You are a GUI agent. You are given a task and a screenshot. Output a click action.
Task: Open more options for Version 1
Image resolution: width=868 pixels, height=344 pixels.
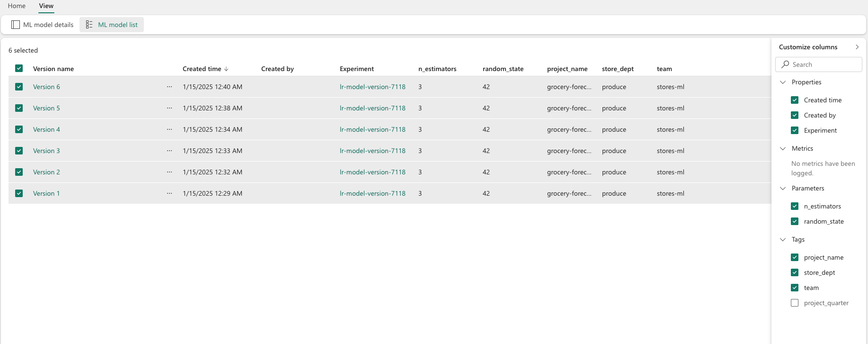(x=169, y=193)
